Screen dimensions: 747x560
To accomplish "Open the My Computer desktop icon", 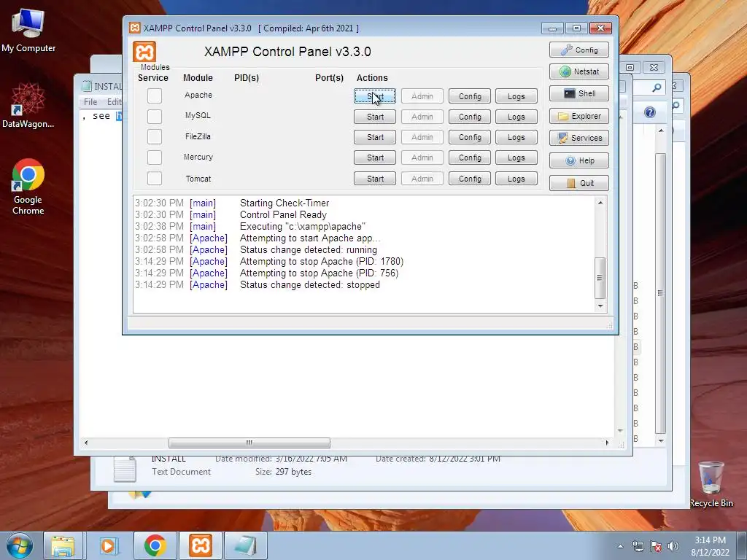I will [28, 30].
